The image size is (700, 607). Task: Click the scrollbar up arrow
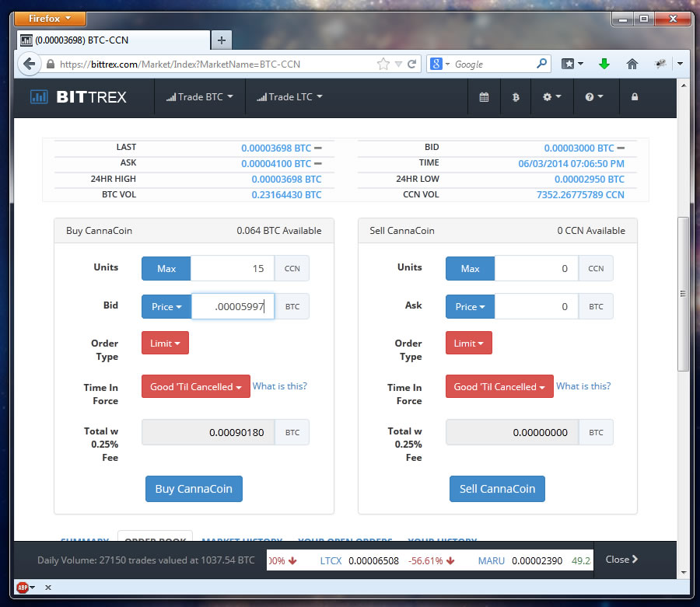click(683, 85)
